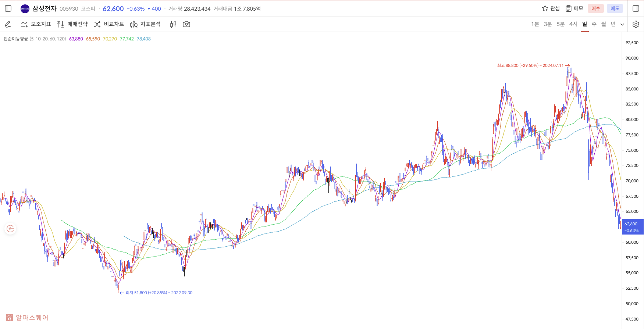Select the pencil drawing tool
Viewport: 644px width, 329px height.
point(8,24)
